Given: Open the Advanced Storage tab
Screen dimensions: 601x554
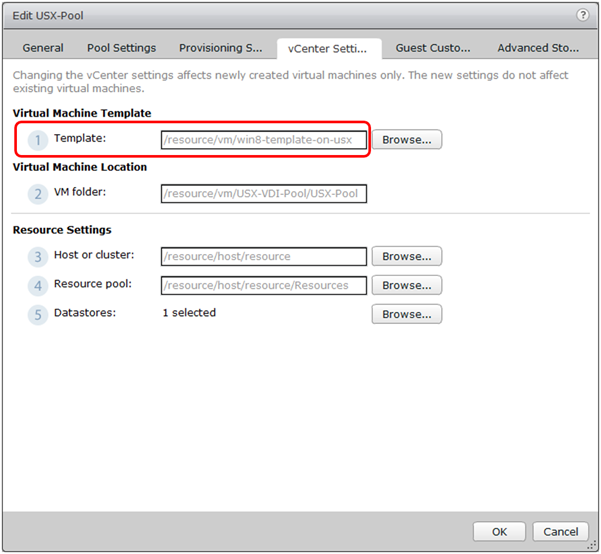Looking at the screenshot, I should [537, 48].
